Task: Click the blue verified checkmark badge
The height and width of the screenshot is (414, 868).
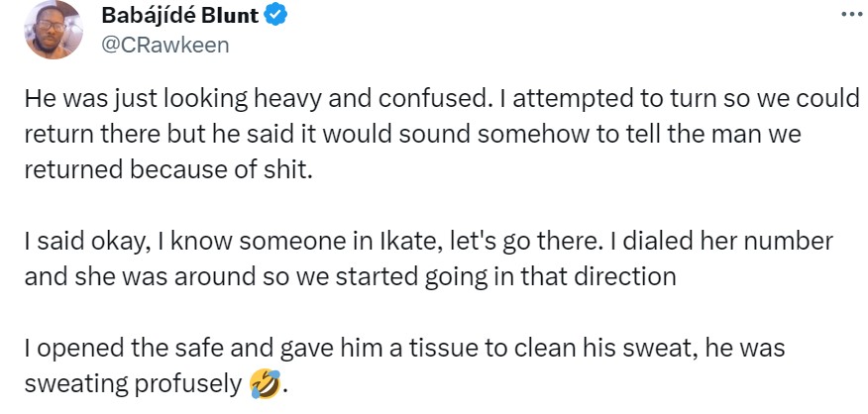Action: coord(278,17)
